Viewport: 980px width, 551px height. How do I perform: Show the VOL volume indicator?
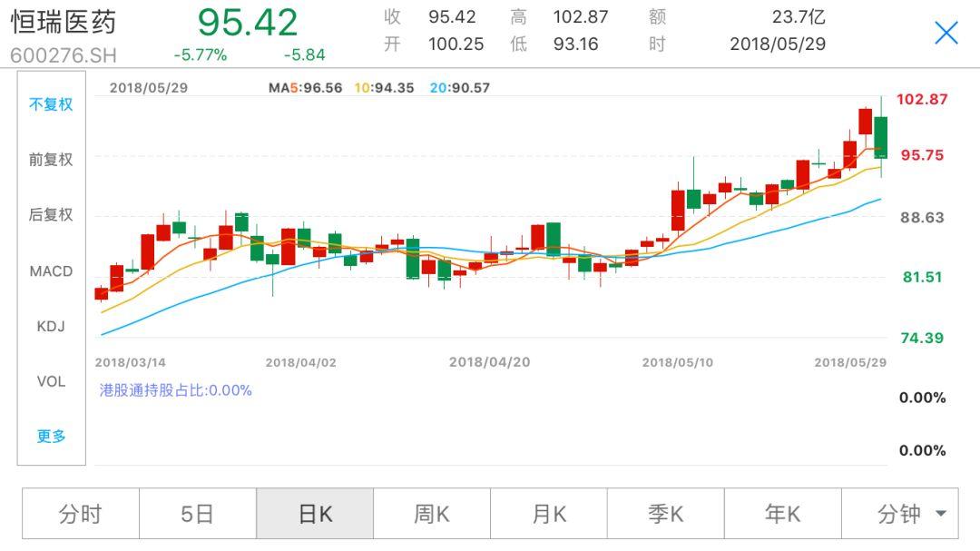pyautogui.click(x=51, y=381)
